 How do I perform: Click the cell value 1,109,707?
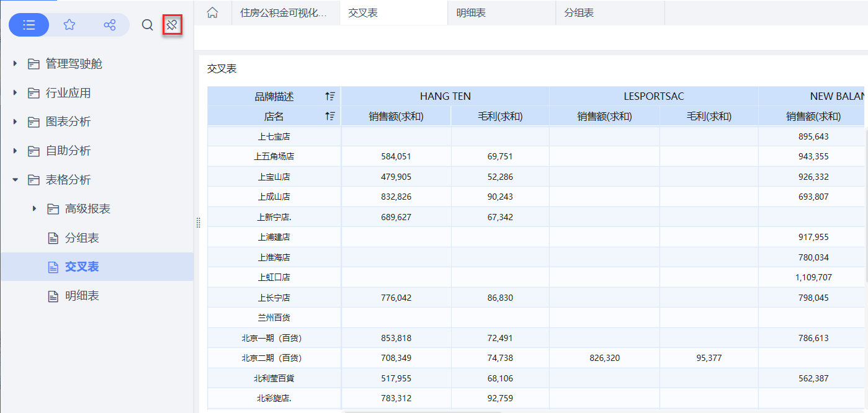coord(813,277)
